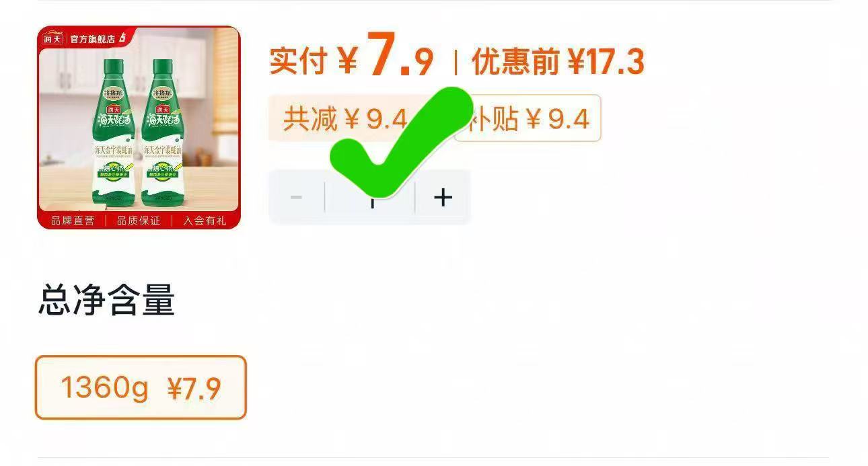Click the number 5 badge beside 官方旗舰店
Viewport: 868px width, 466px height.
(122, 38)
